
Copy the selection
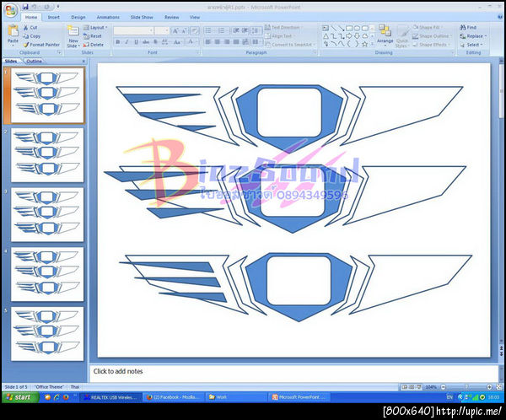coord(32,36)
